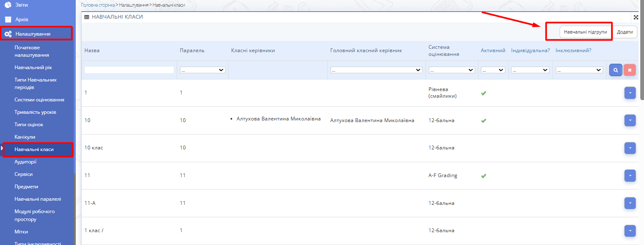644x245 pixels.
Task: Click the fullscreen expand icon on panel
Action: tap(636, 17)
